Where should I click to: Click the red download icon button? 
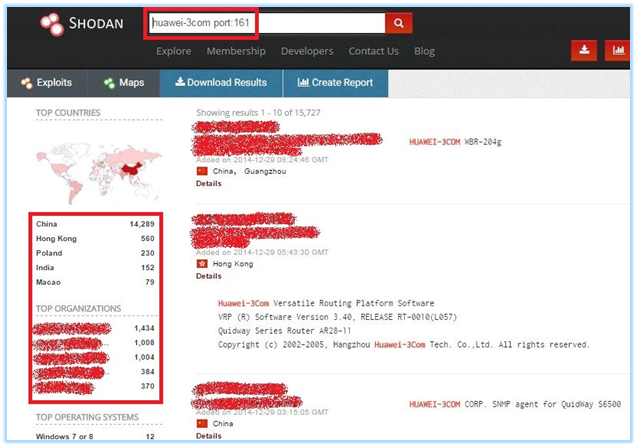click(584, 50)
